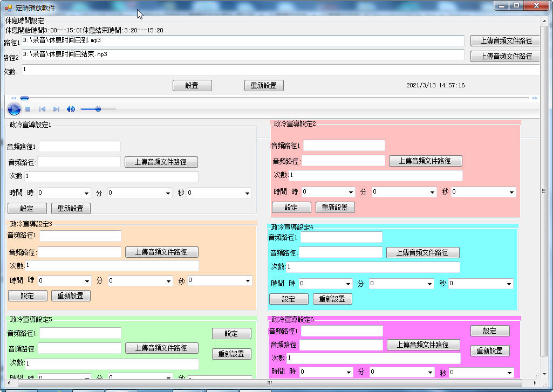The height and width of the screenshot is (392, 553).
Task: Click the scroll down arrow at right edge
Action: [x=544, y=374]
